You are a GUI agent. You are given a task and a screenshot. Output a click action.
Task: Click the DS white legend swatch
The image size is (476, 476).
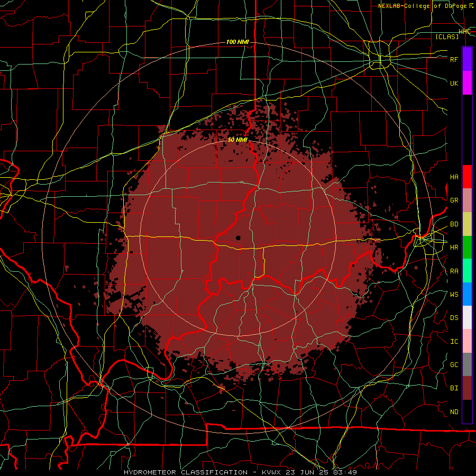point(467,317)
